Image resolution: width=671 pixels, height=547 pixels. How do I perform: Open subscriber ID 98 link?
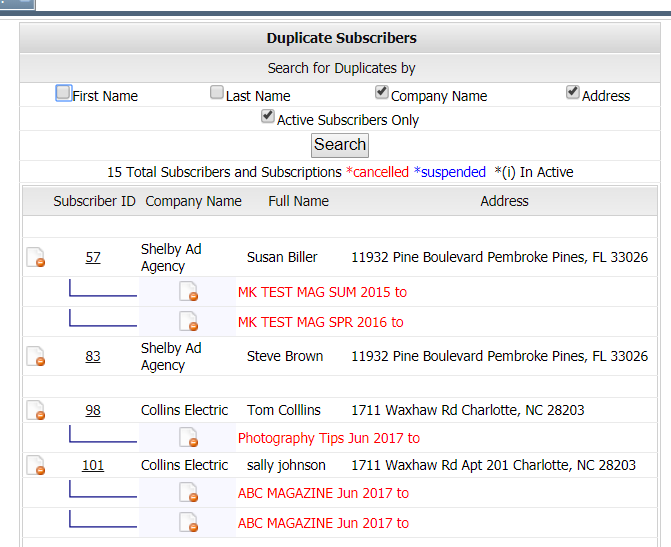pyautogui.click(x=93, y=410)
